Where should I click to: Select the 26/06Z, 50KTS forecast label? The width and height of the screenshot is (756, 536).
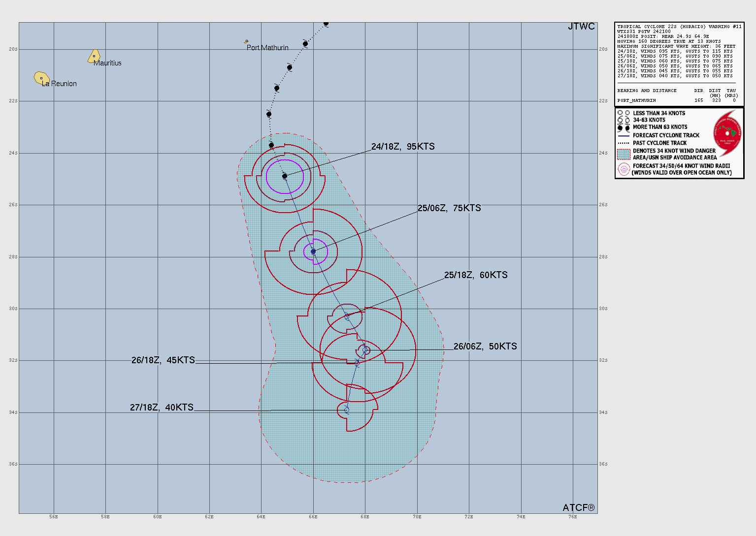[x=485, y=347]
